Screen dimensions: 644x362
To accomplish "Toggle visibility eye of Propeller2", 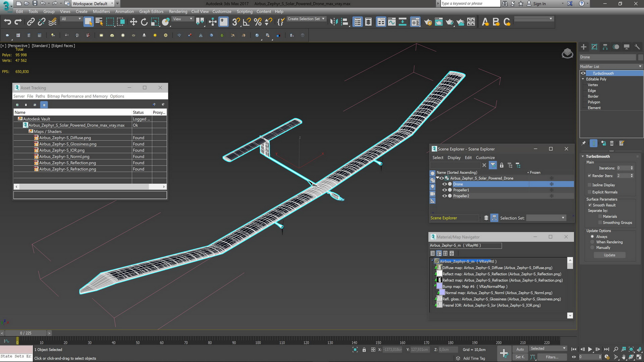I will click(444, 196).
